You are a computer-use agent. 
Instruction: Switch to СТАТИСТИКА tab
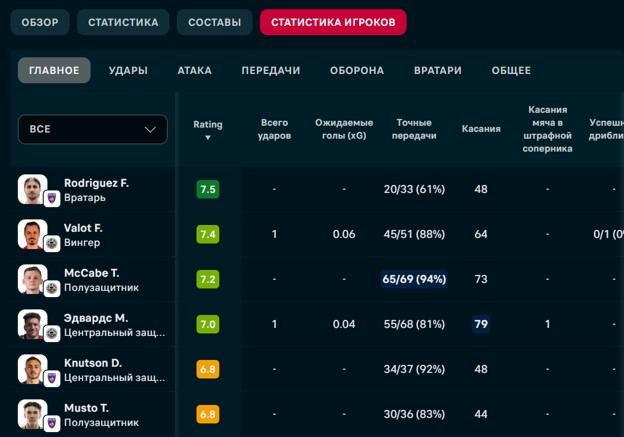click(x=123, y=22)
